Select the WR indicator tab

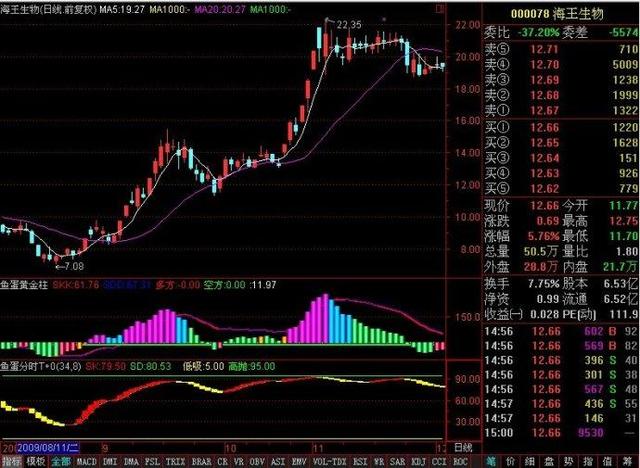pyautogui.click(x=379, y=462)
